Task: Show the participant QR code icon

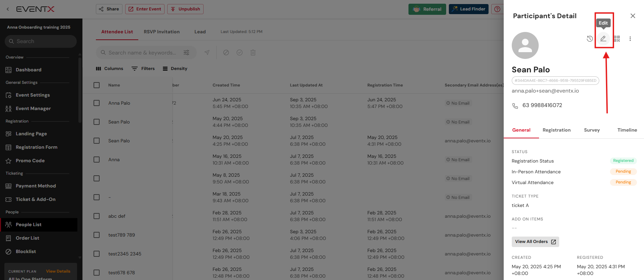Action: coord(617,39)
